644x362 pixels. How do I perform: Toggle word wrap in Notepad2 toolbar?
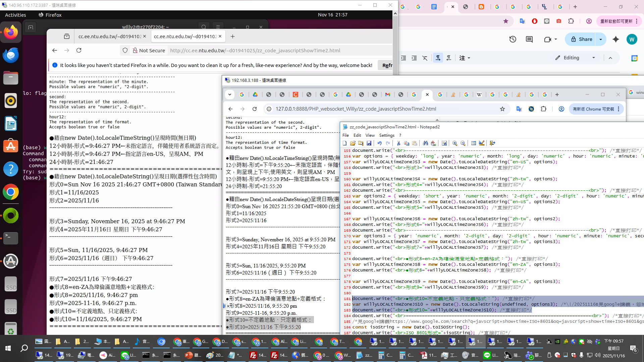[444, 143]
